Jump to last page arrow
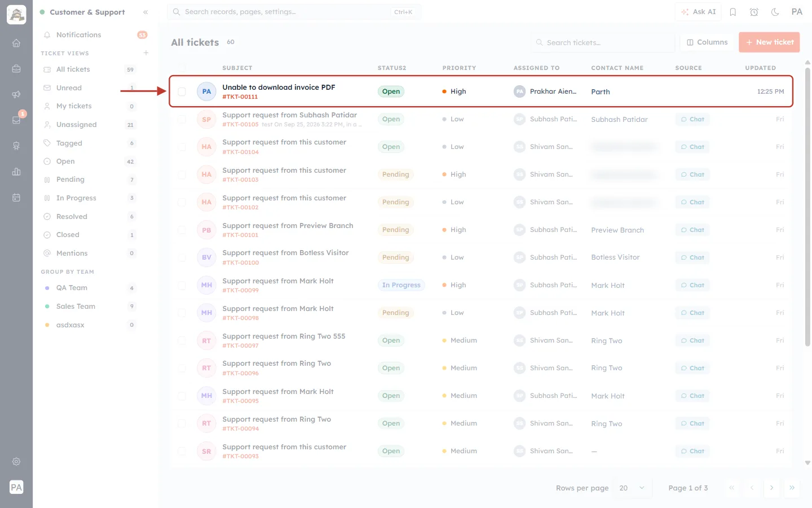812x508 pixels. [792, 488]
